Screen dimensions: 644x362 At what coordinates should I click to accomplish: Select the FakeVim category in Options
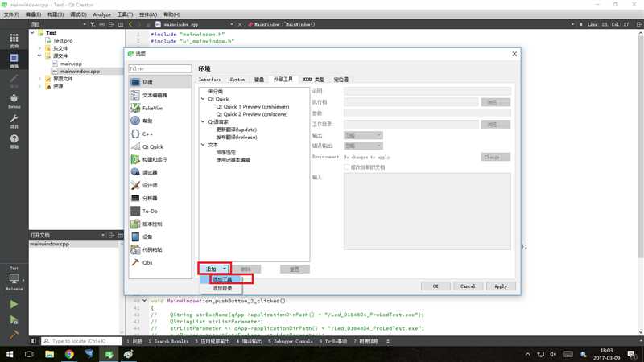tap(159, 108)
